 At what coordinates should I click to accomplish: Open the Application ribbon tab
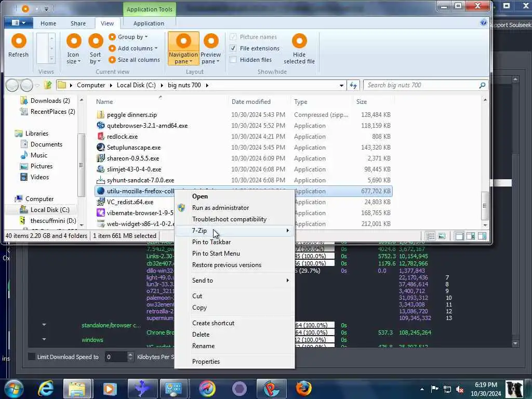point(149,23)
